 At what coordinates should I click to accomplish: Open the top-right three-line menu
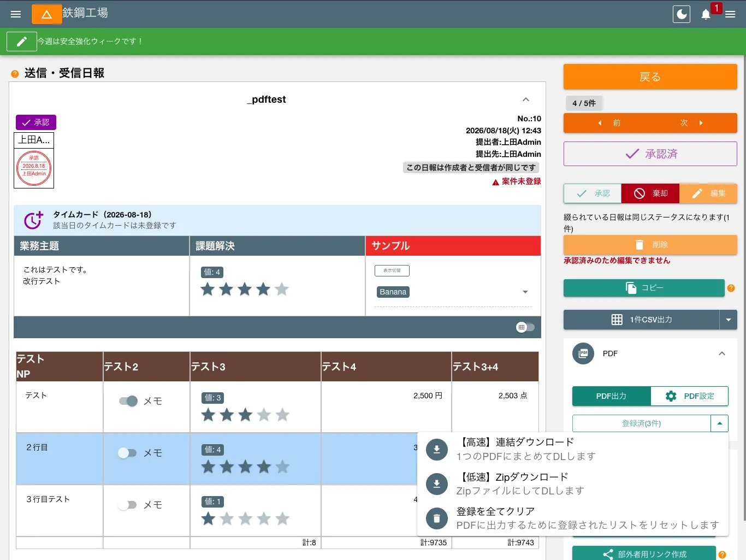click(x=730, y=14)
